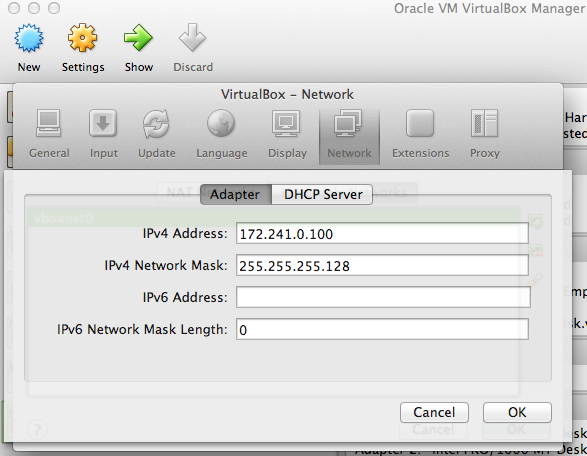Open the Proxy preferences pane
This screenshot has width=587, height=456.
[485, 134]
